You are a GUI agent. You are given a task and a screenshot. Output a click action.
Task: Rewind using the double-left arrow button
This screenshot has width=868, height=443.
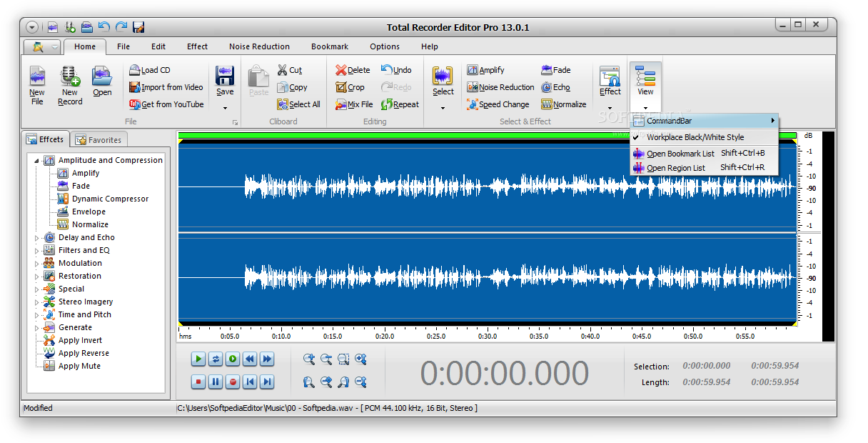pos(250,359)
